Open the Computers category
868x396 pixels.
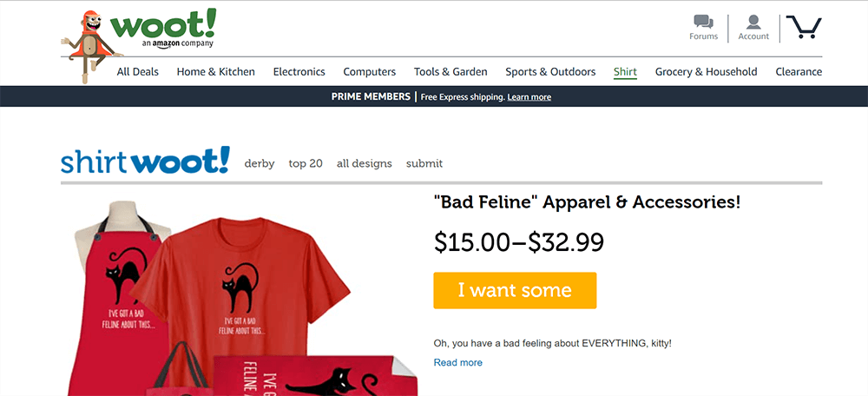[x=369, y=72]
